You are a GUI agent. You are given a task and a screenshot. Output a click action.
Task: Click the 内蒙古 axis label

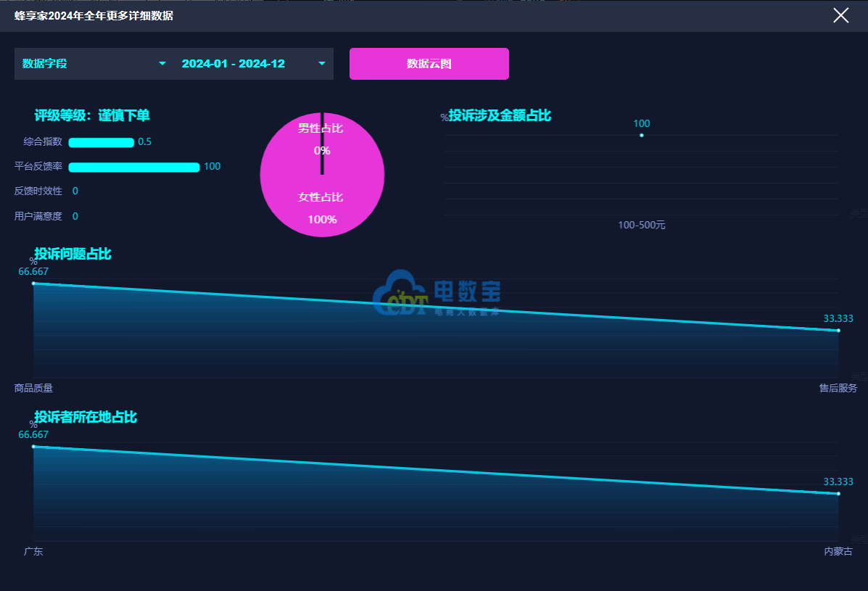[x=838, y=551]
